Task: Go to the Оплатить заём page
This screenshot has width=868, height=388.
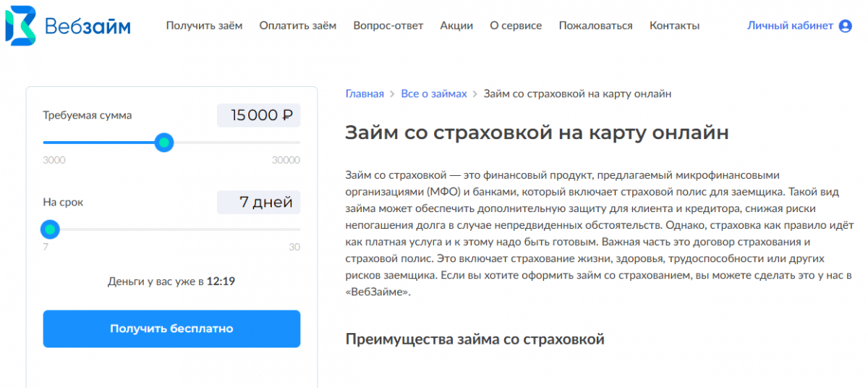Action: click(x=297, y=26)
